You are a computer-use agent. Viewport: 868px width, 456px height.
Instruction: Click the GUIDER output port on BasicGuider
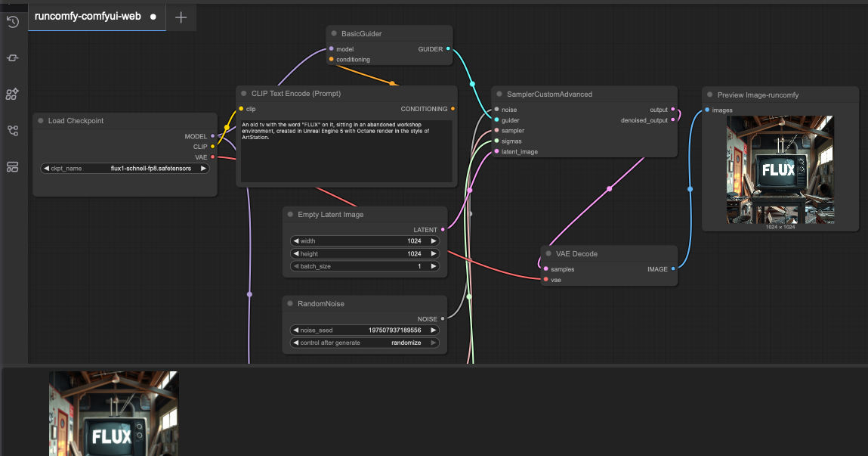coord(449,48)
